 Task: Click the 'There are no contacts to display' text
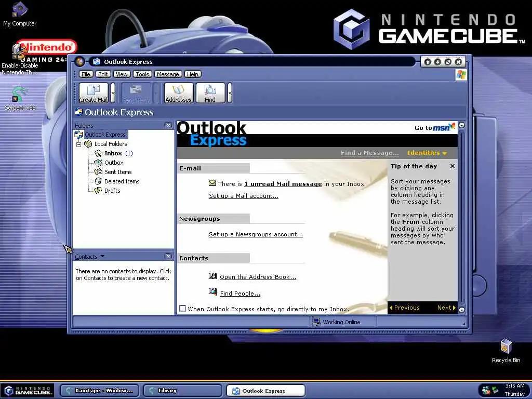click(x=123, y=274)
